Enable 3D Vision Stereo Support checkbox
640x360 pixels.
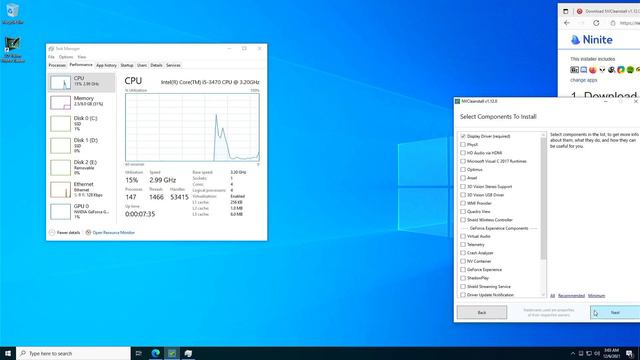(463, 187)
